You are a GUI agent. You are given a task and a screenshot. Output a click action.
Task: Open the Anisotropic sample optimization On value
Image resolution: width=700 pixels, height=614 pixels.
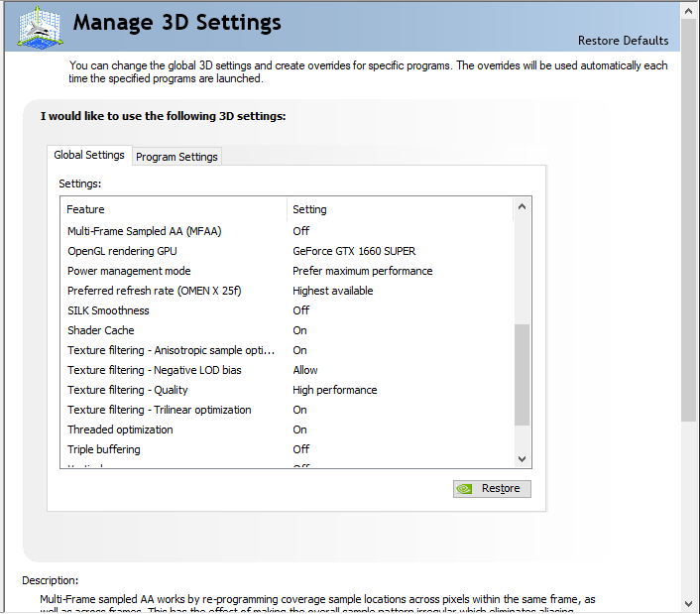tap(299, 350)
